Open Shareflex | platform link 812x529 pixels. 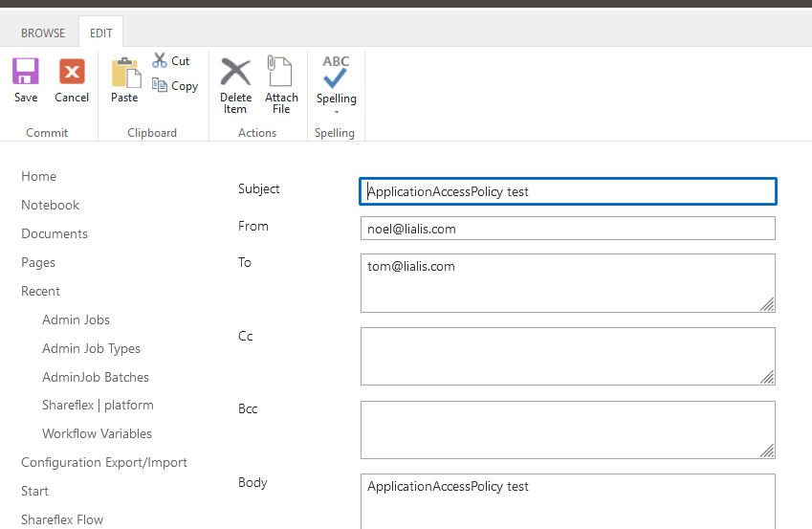point(98,406)
